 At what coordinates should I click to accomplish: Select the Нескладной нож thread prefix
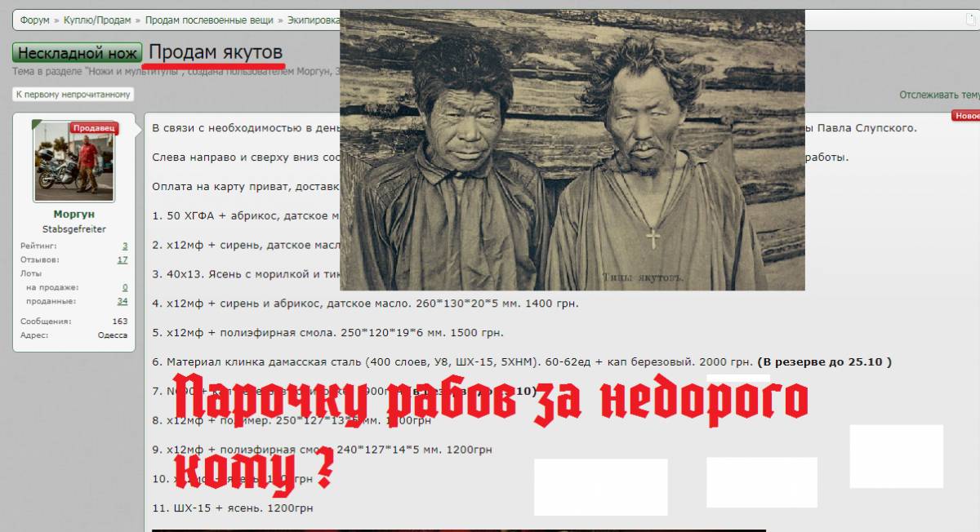(78, 53)
